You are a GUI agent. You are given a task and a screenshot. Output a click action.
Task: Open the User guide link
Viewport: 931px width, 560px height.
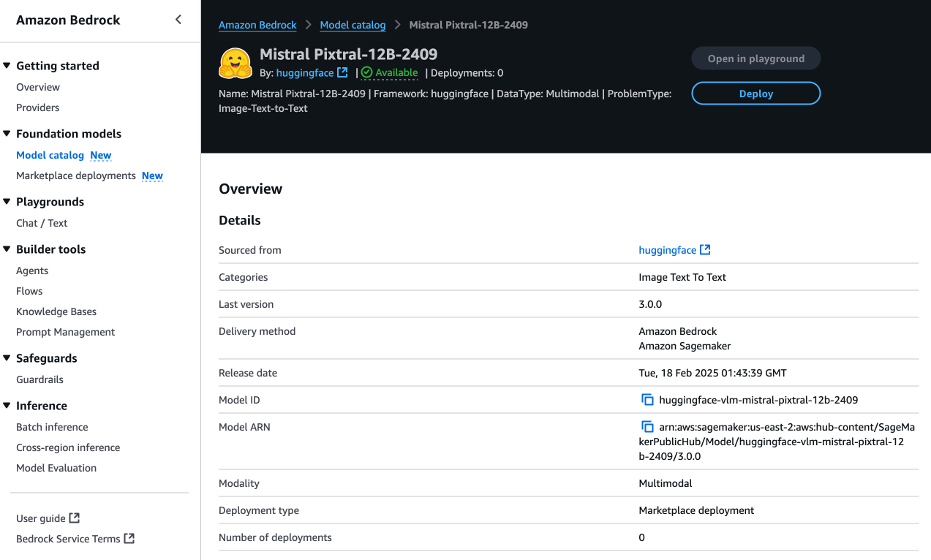tap(41, 518)
